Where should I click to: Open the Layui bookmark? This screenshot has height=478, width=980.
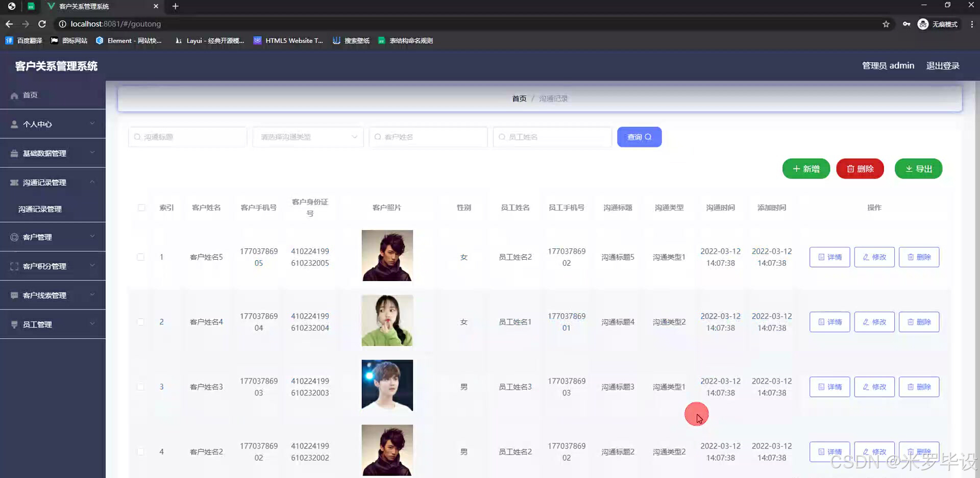(209, 40)
